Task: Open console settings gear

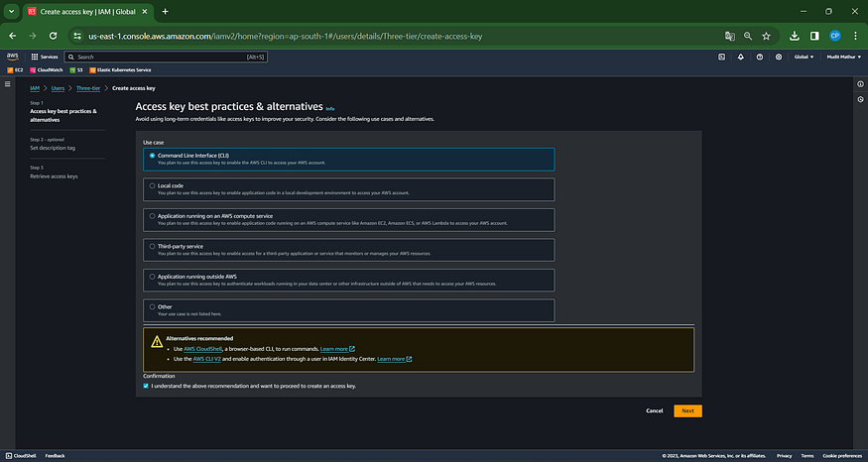Action: tap(779, 57)
